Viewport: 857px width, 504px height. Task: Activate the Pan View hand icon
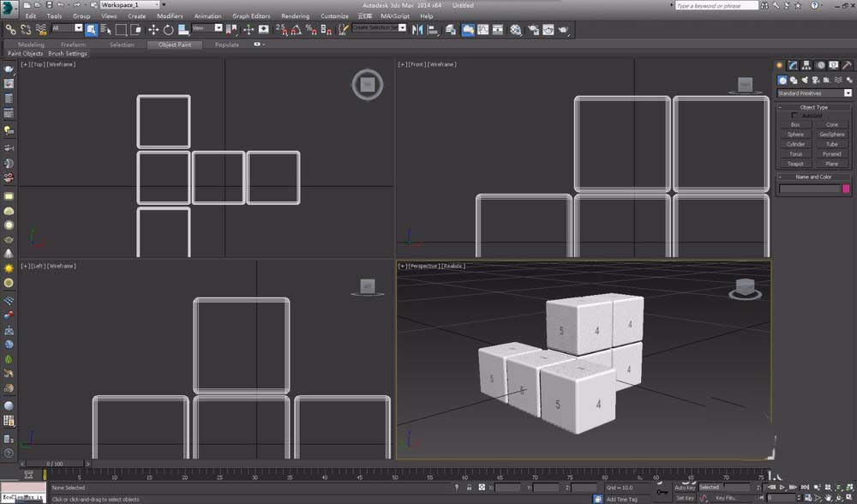pos(828,497)
